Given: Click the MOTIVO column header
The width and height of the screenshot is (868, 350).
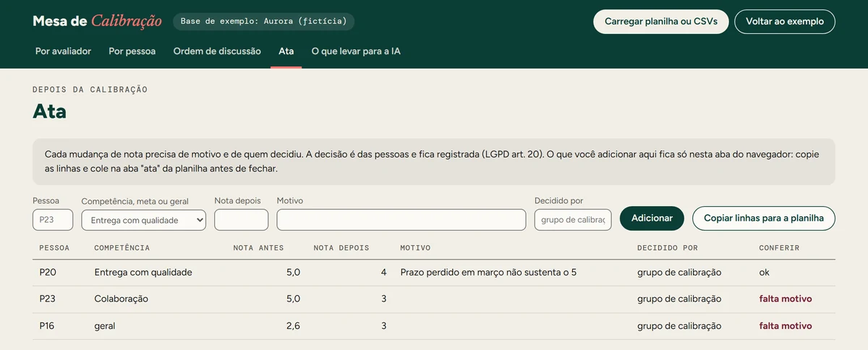Looking at the screenshot, I should coord(415,247).
